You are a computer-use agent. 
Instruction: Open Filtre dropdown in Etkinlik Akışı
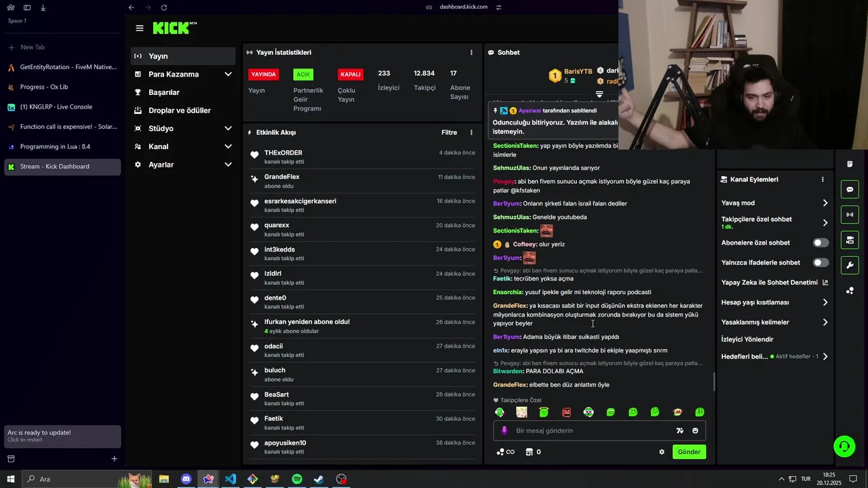pyautogui.click(x=449, y=132)
